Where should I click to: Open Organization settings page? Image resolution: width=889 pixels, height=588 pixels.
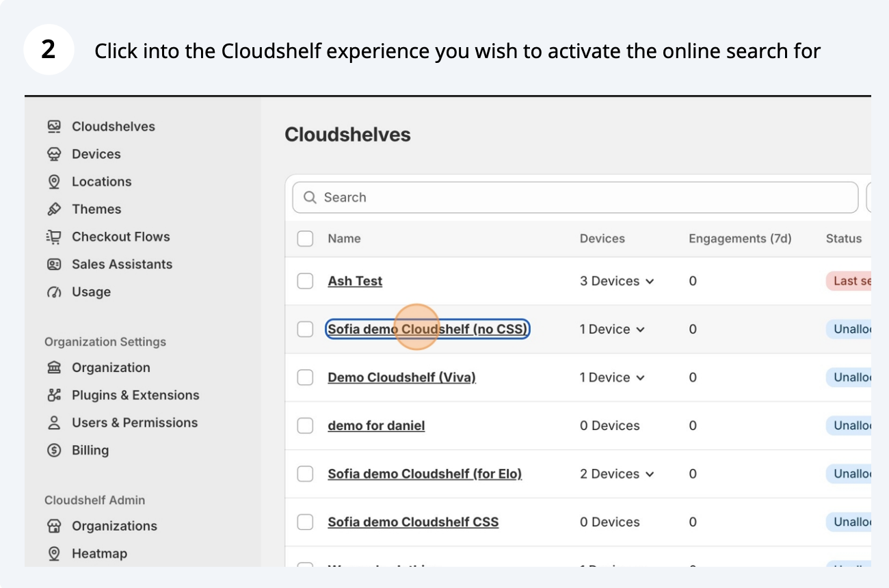pyautogui.click(x=111, y=368)
